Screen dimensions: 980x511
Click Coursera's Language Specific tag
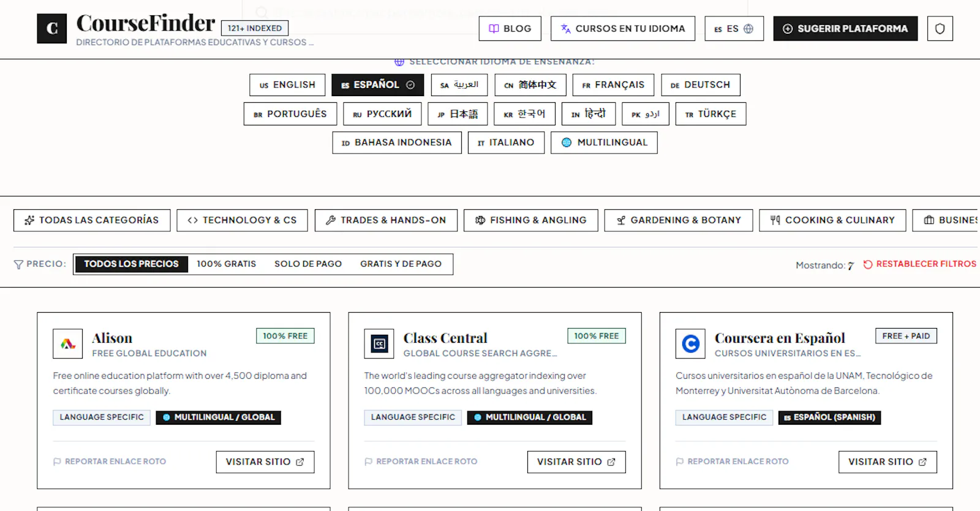click(724, 417)
